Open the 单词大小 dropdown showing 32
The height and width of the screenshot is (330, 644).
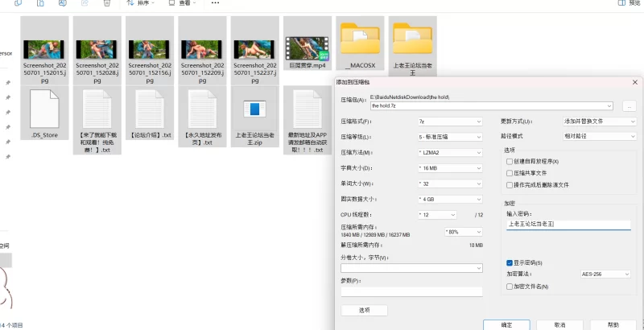point(450,184)
